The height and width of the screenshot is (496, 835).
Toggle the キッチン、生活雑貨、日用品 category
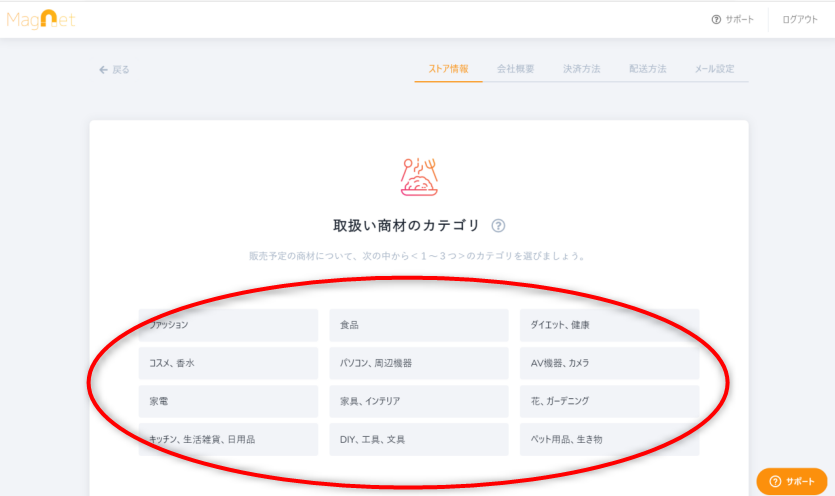[228, 440]
